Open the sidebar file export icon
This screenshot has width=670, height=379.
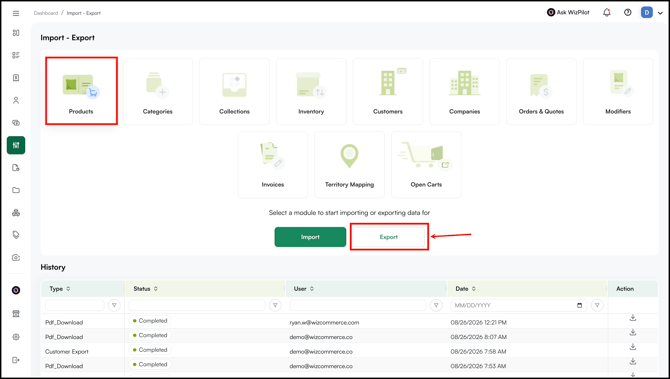16,168
